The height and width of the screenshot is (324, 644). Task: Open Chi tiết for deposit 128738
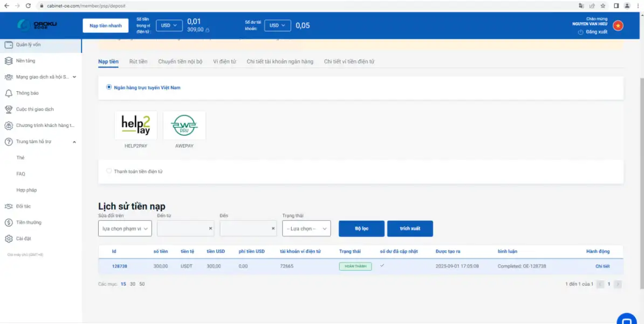[x=602, y=266]
